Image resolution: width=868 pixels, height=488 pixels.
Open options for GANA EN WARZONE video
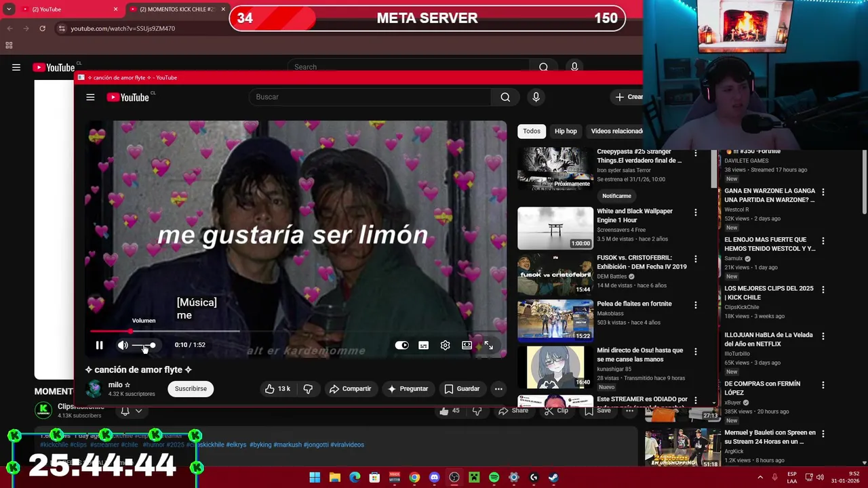823,192
